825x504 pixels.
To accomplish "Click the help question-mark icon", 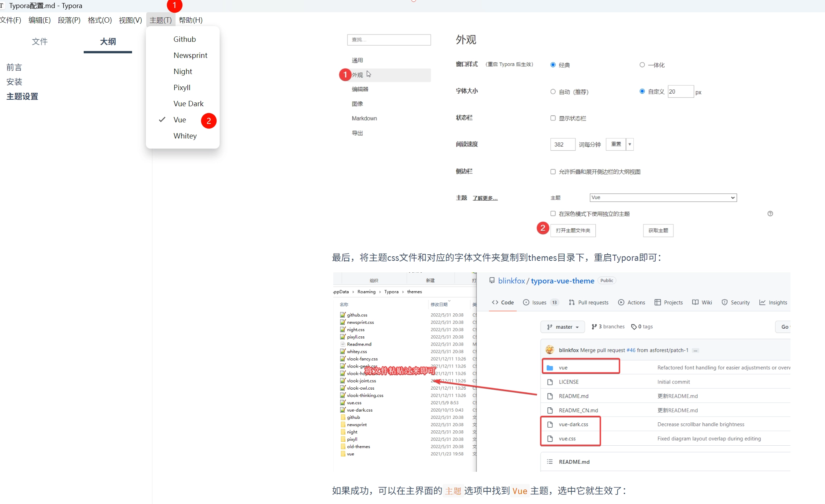I will click(x=770, y=214).
